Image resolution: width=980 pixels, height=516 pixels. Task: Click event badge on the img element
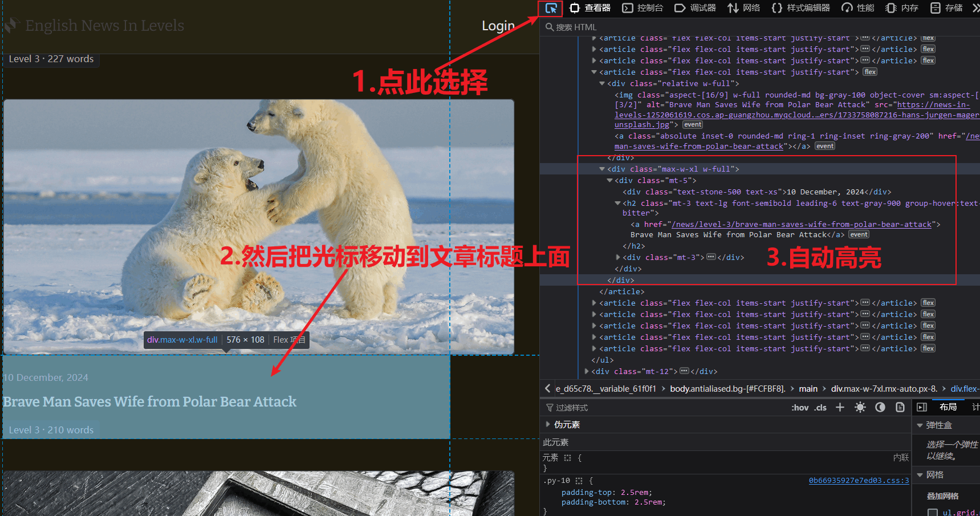693,125
